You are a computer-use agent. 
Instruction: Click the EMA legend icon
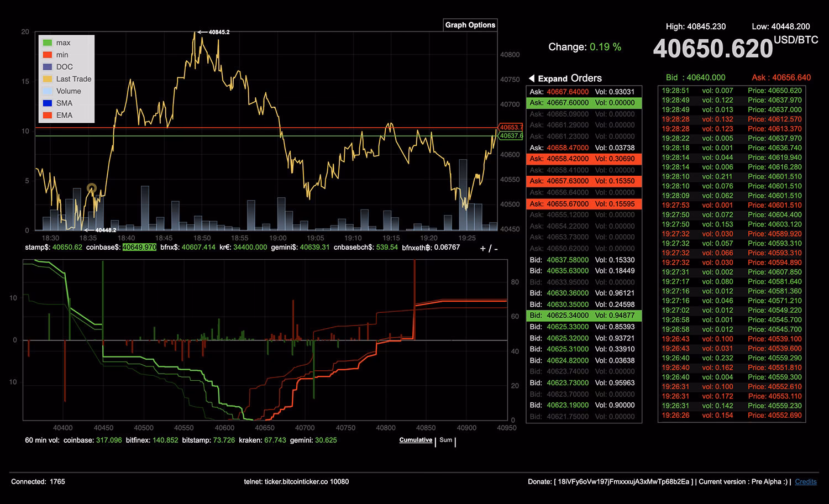[x=48, y=115]
